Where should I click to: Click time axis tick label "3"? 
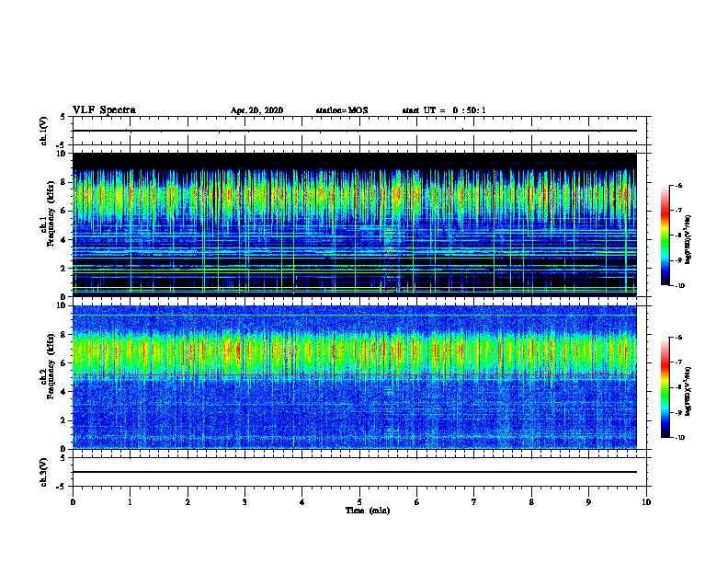tap(245, 502)
